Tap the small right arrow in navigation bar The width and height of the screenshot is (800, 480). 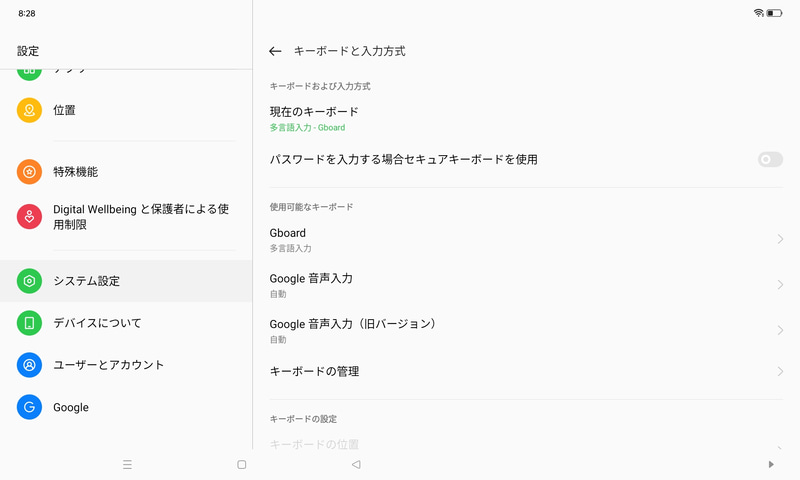click(x=771, y=464)
